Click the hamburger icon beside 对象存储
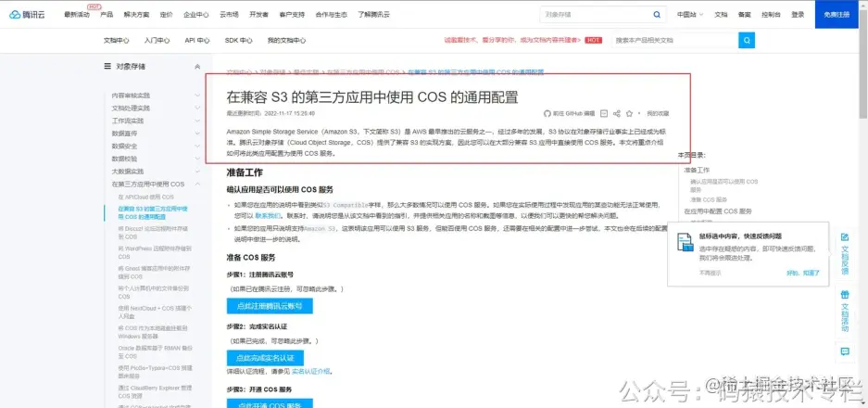868x408 pixels. point(107,66)
